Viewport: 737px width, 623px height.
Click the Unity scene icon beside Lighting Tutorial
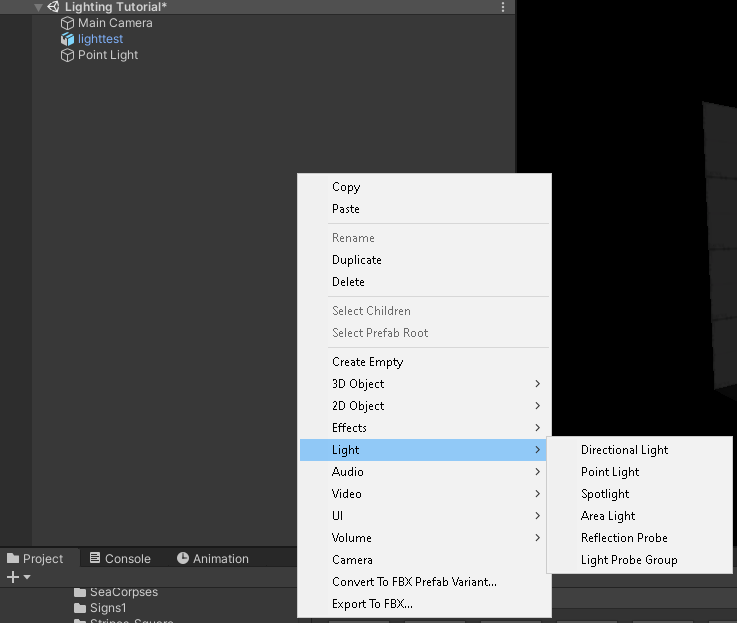tap(53, 7)
